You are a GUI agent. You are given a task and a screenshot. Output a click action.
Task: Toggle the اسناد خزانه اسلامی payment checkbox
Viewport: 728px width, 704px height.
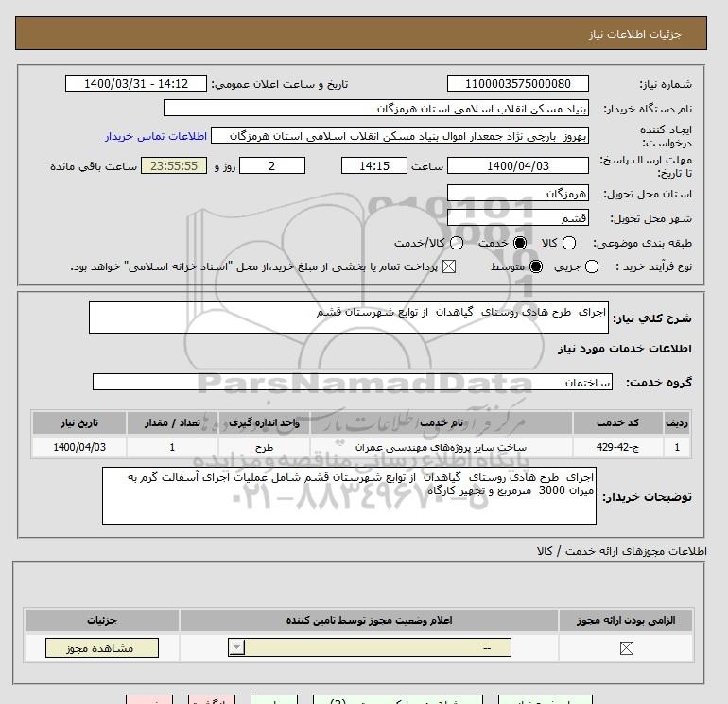(x=448, y=266)
